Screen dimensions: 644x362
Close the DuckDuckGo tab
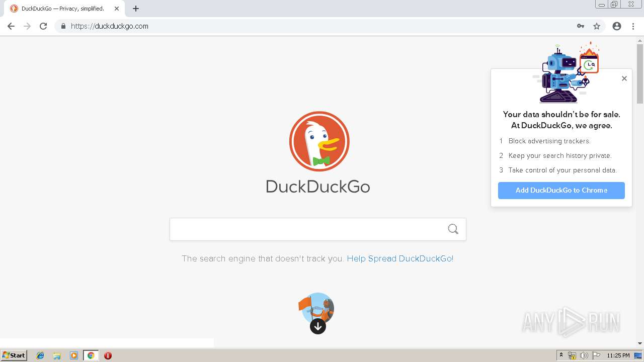point(117,9)
